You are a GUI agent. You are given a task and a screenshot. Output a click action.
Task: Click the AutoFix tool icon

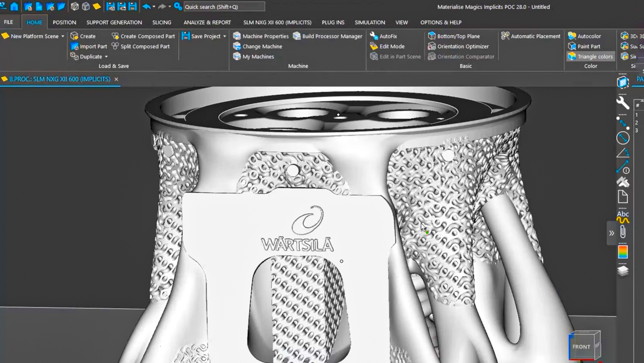pyautogui.click(x=374, y=36)
